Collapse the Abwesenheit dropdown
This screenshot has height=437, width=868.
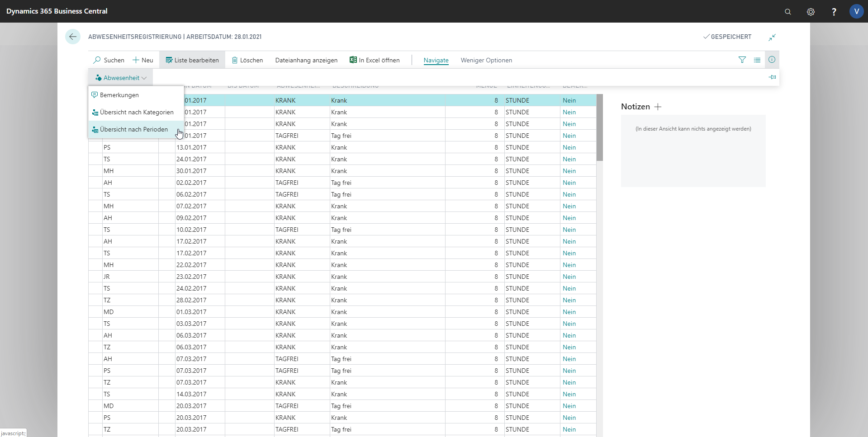pyautogui.click(x=121, y=78)
